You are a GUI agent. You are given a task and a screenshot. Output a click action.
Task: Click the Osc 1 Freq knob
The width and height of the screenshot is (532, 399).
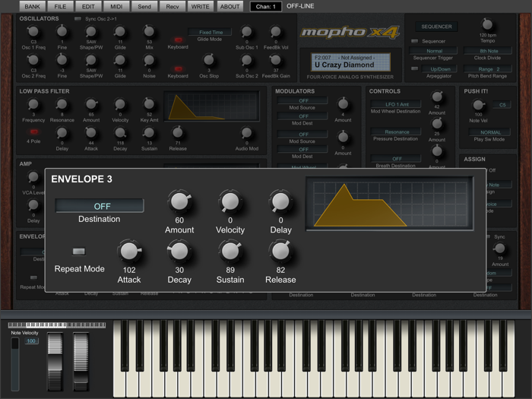pos(33,32)
